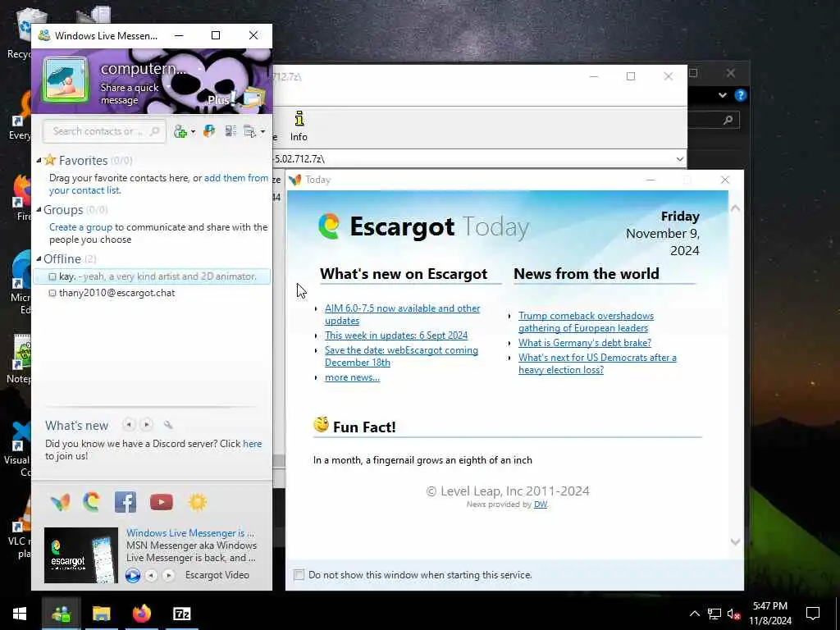Image resolution: width=840 pixels, height=630 pixels.
Task: Play the Escargot Video
Action: click(x=133, y=575)
